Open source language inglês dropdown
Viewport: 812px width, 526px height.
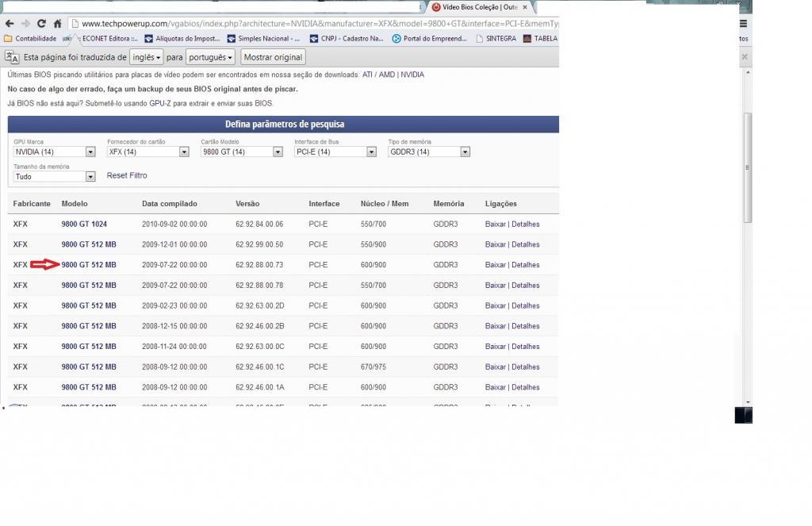coord(147,57)
